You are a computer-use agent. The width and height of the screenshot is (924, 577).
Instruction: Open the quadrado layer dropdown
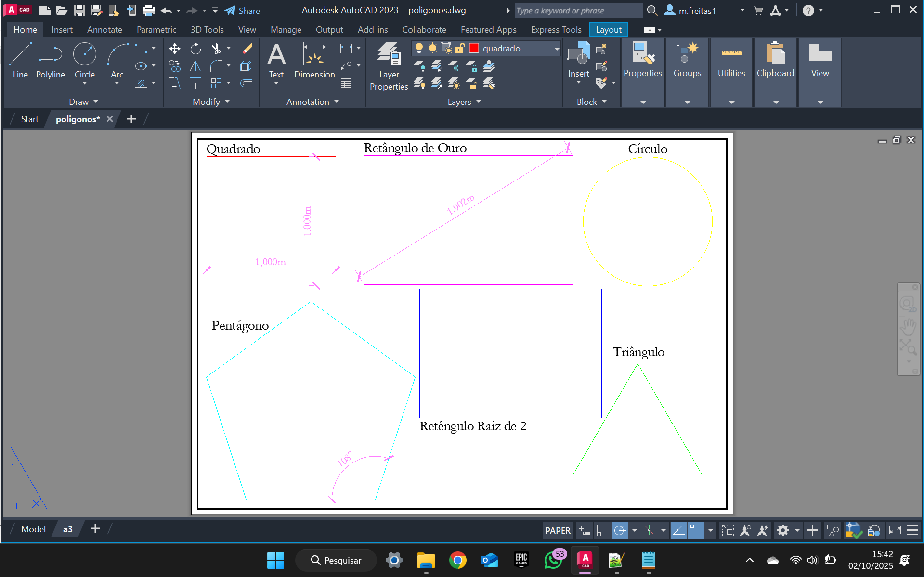[x=557, y=49]
